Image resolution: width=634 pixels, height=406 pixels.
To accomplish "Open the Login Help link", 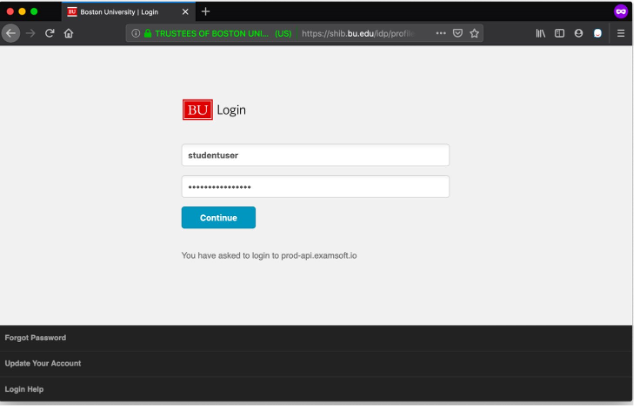I will [24, 389].
